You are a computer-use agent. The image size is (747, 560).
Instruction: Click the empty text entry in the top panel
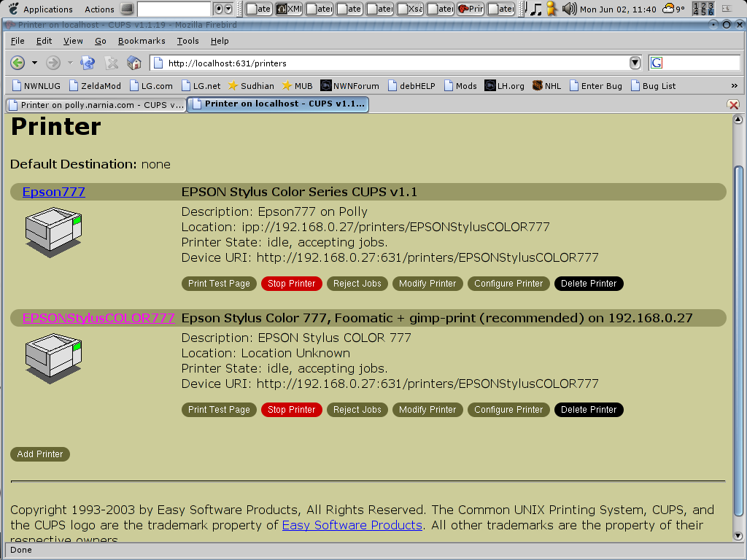(x=174, y=9)
